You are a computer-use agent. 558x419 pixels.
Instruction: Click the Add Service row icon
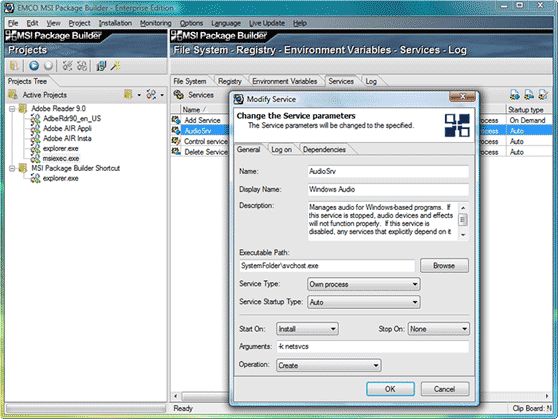(x=176, y=120)
